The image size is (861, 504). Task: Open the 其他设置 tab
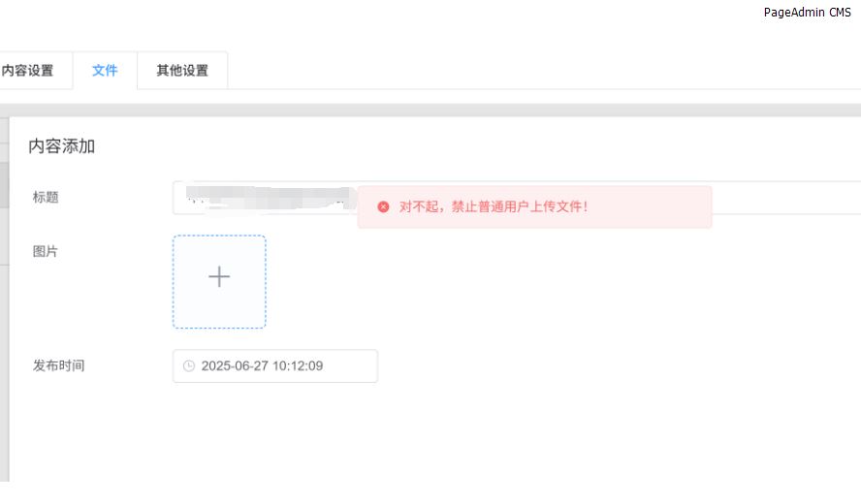[x=182, y=71]
